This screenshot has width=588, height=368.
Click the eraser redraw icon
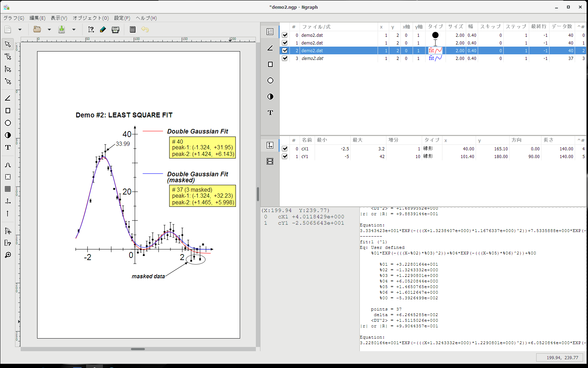pyautogui.click(x=103, y=30)
